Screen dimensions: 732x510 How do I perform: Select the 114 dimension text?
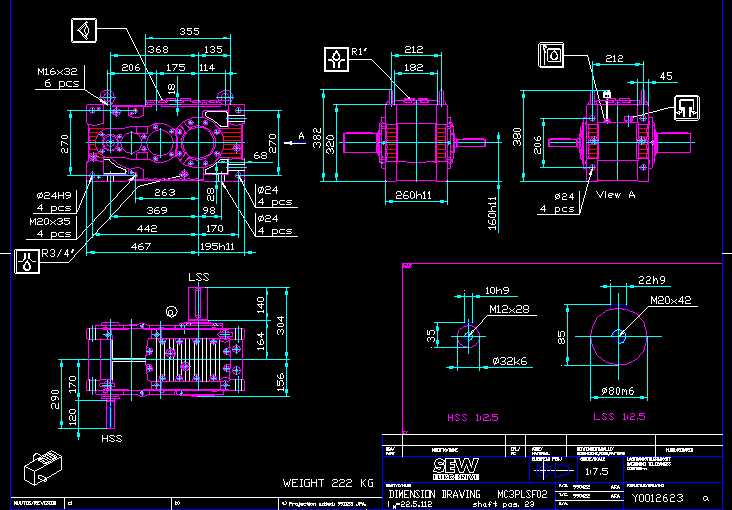207,68
